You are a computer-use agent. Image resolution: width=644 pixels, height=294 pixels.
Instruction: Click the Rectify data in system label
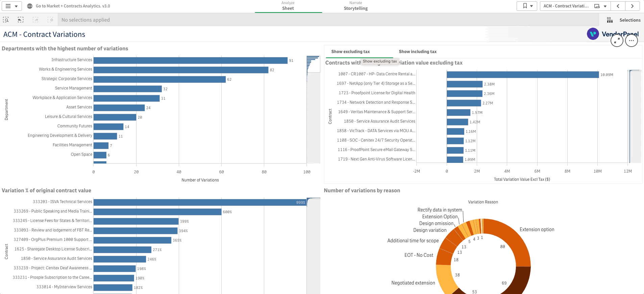tap(440, 210)
